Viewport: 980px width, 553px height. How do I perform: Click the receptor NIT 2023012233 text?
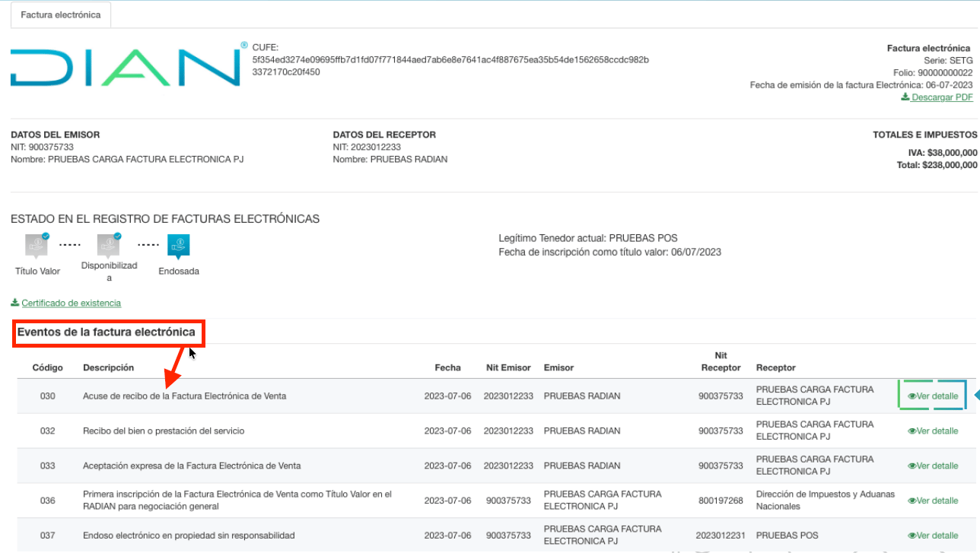pyautogui.click(x=367, y=147)
